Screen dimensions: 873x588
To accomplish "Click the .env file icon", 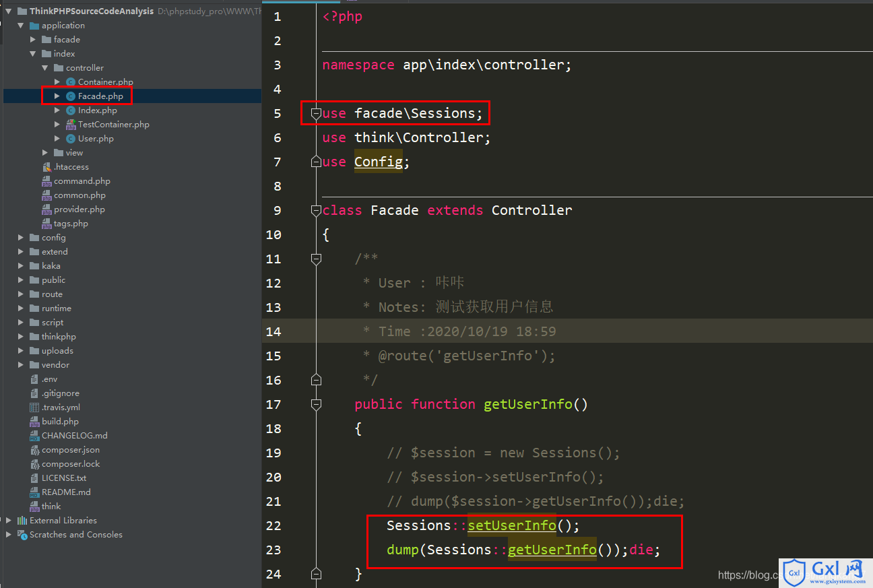I will coord(34,379).
